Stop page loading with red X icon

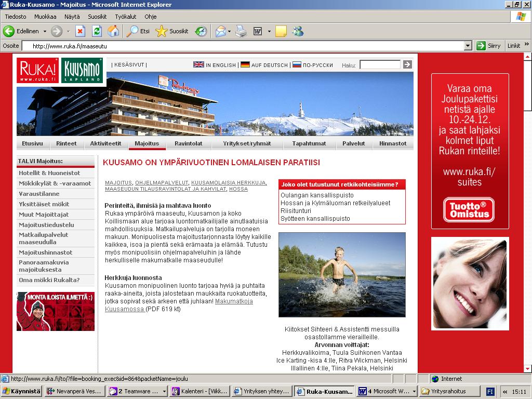pyautogui.click(x=80, y=31)
